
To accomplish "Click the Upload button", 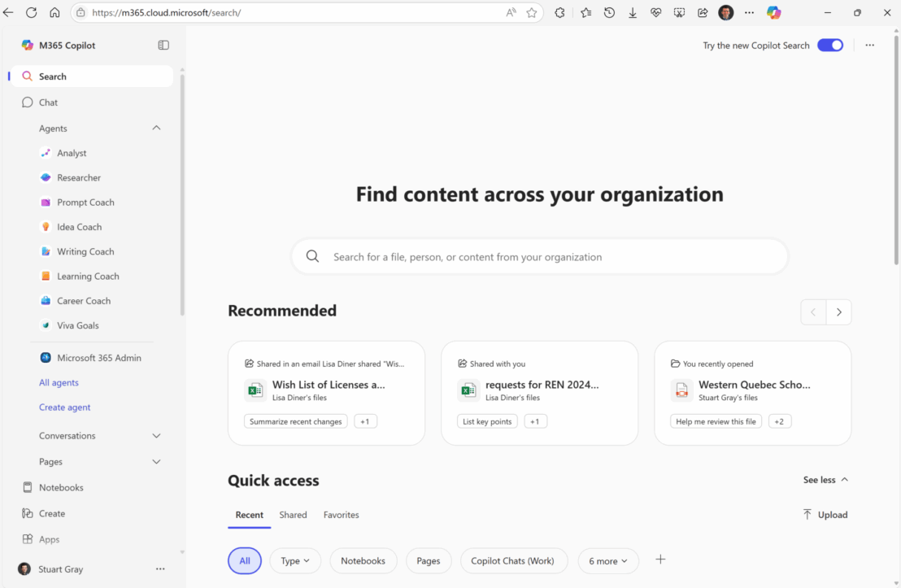I will (825, 515).
